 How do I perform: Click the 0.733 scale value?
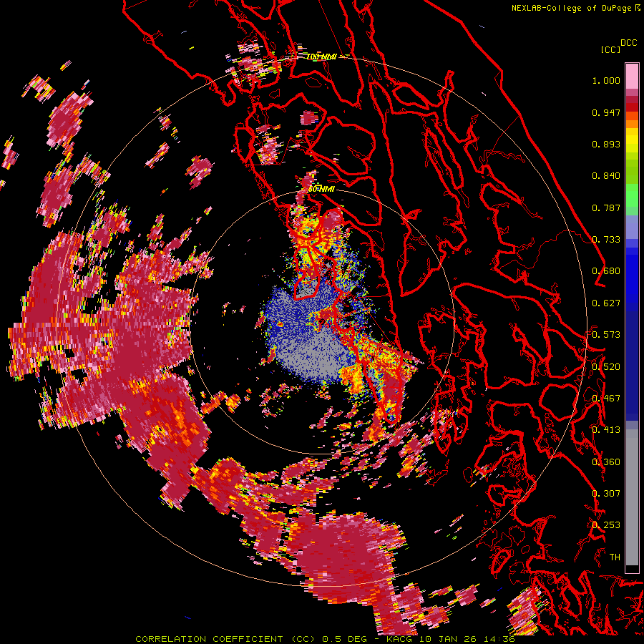tap(606, 240)
